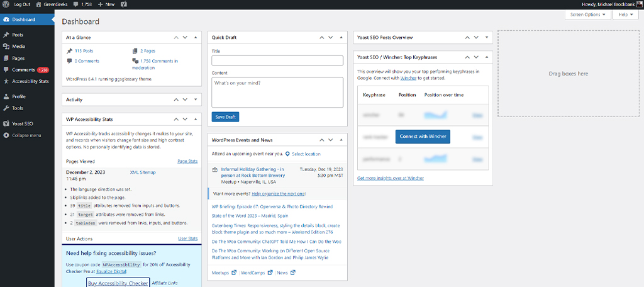Click Michael Brockbank's avatar in admin bar

pyautogui.click(x=640, y=4)
